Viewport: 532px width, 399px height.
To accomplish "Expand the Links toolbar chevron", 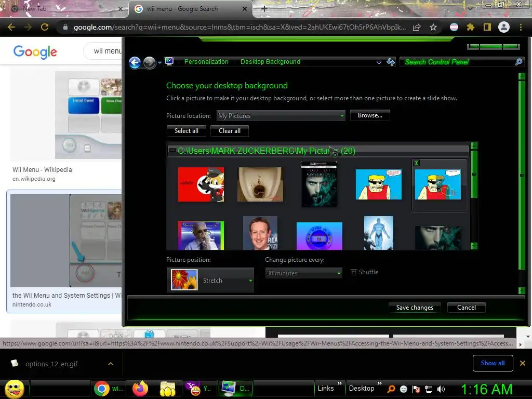I will pyautogui.click(x=340, y=383).
